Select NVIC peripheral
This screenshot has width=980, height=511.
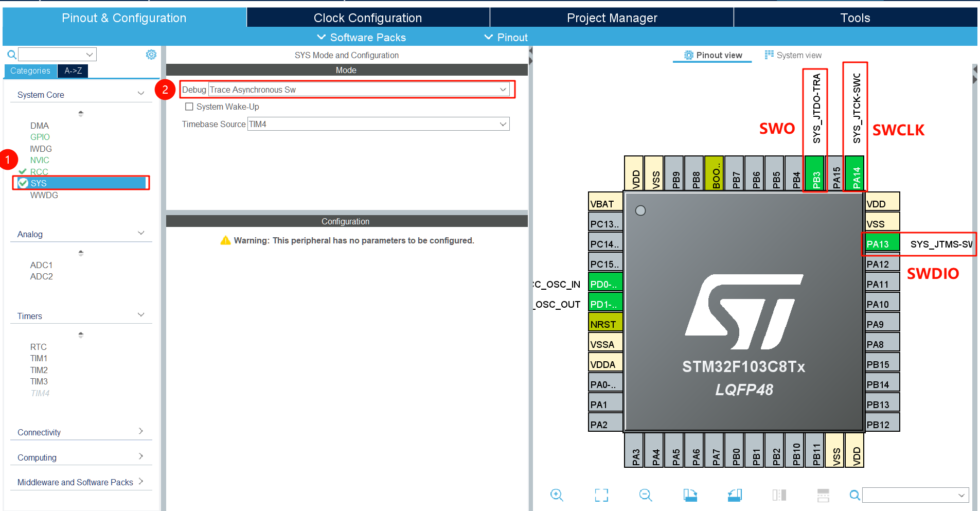click(40, 160)
